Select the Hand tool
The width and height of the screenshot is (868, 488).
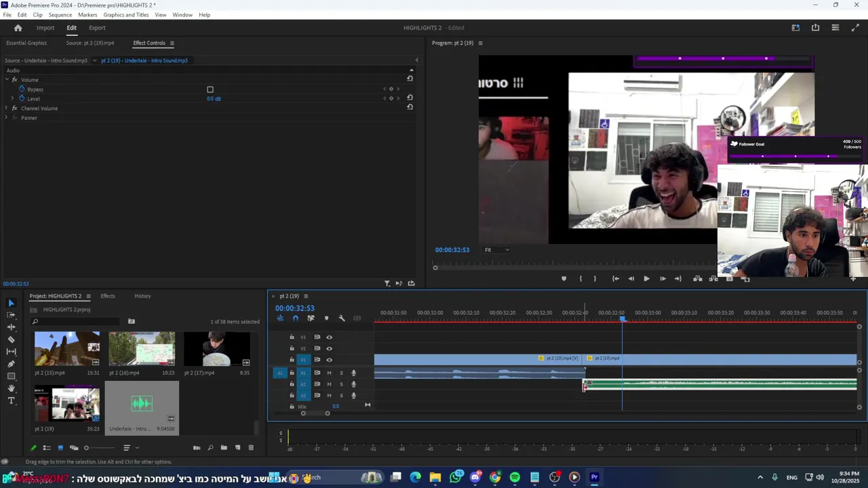click(x=11, y=388)
